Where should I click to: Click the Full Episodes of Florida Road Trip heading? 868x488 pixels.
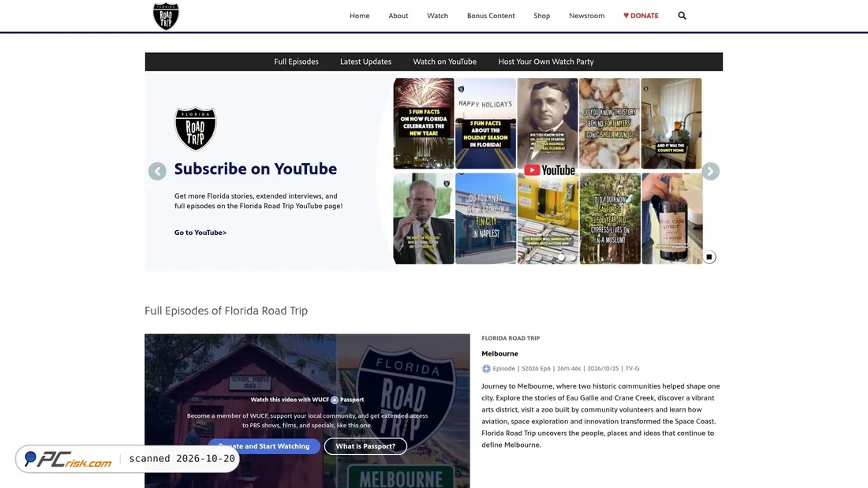(x=226, y=311)
